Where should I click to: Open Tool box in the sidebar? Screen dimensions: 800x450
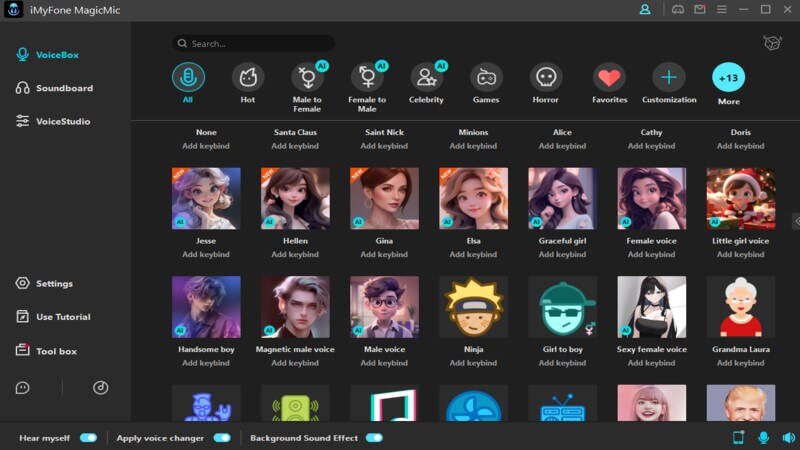(46, 351)
